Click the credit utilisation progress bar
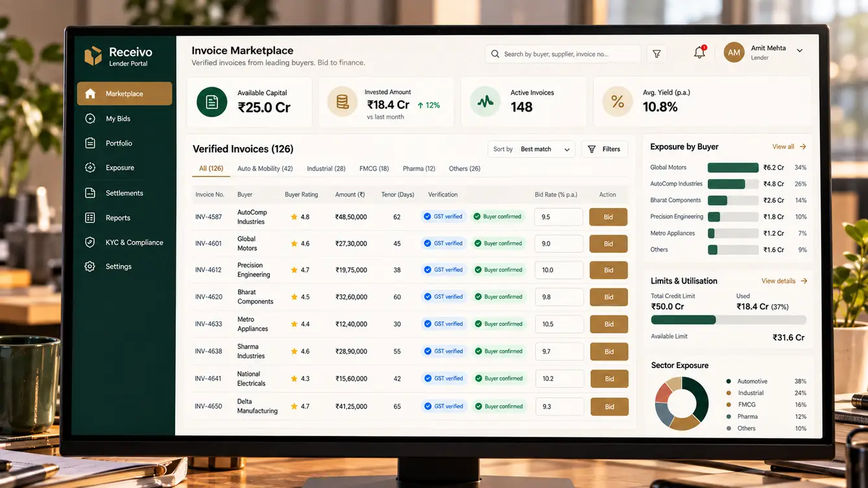The image size is (868, 488). click(729, 320)
